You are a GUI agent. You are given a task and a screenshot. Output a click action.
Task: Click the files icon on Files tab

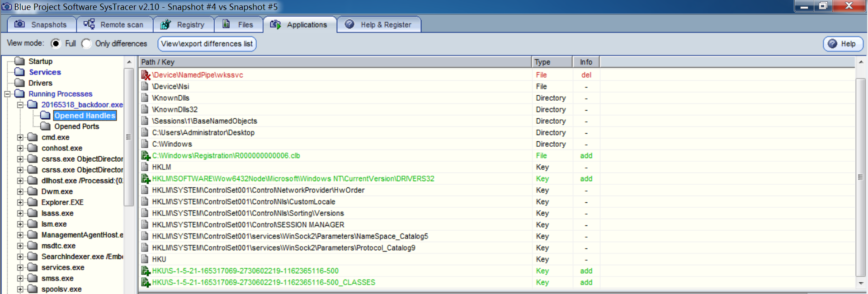coord(226,24)
